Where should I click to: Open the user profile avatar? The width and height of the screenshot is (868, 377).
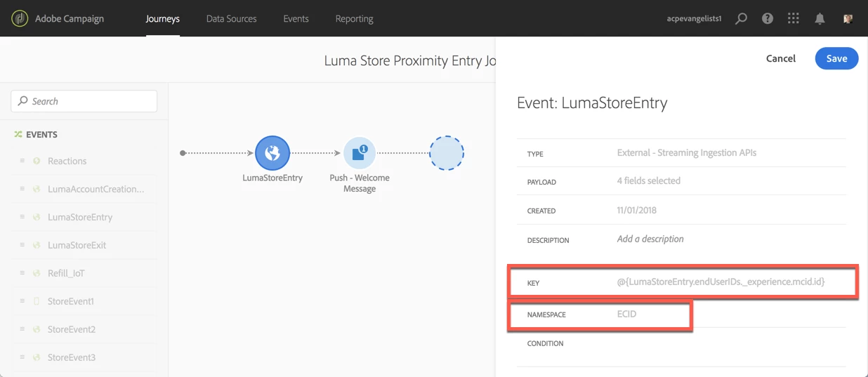(x=848, y=19)
